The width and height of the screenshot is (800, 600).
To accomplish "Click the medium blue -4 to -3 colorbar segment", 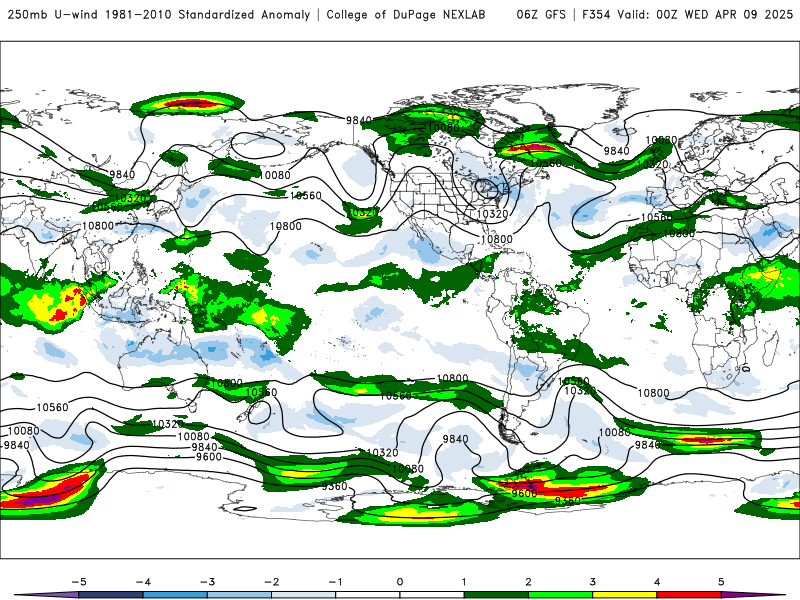I will coord(175,595).
